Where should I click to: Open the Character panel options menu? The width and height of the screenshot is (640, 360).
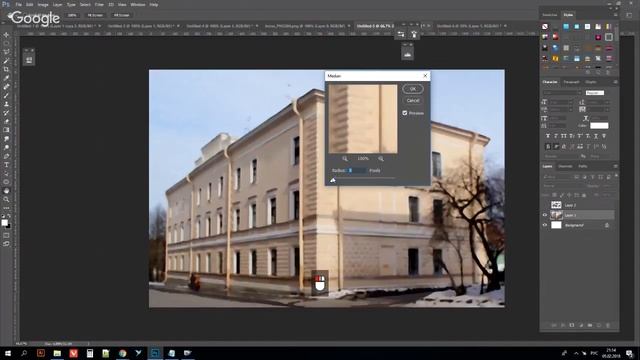point(616,82)
